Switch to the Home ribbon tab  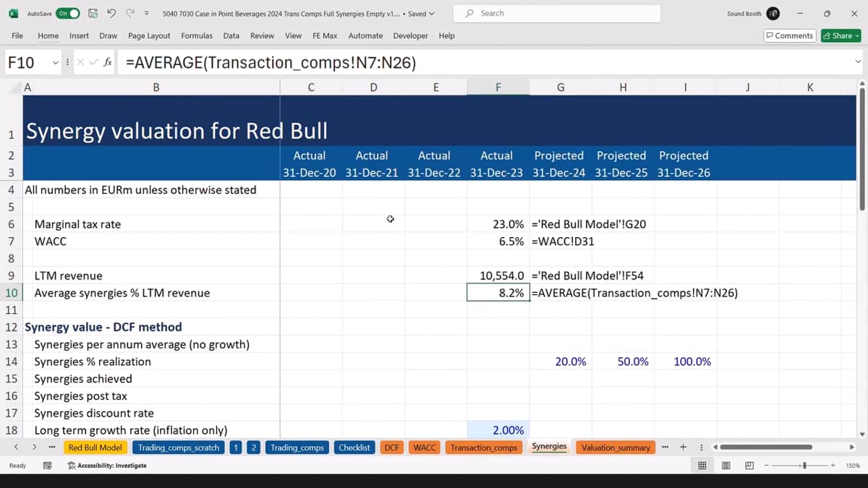click(x=48, y=35)
